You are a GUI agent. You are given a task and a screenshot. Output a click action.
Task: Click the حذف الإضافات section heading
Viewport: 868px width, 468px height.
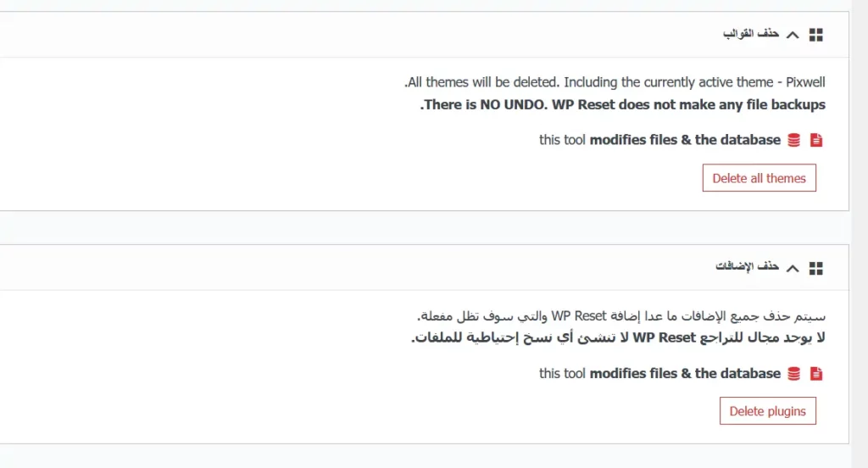point(748,267)
